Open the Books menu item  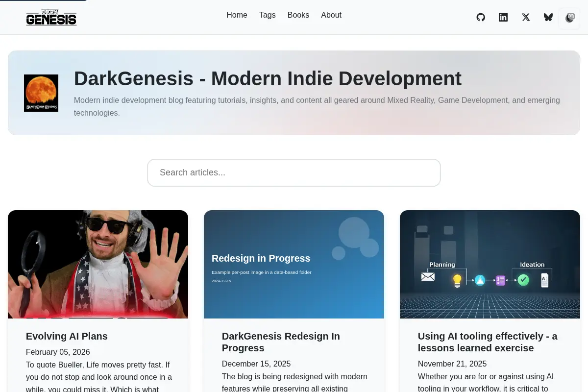click(298, 15)
